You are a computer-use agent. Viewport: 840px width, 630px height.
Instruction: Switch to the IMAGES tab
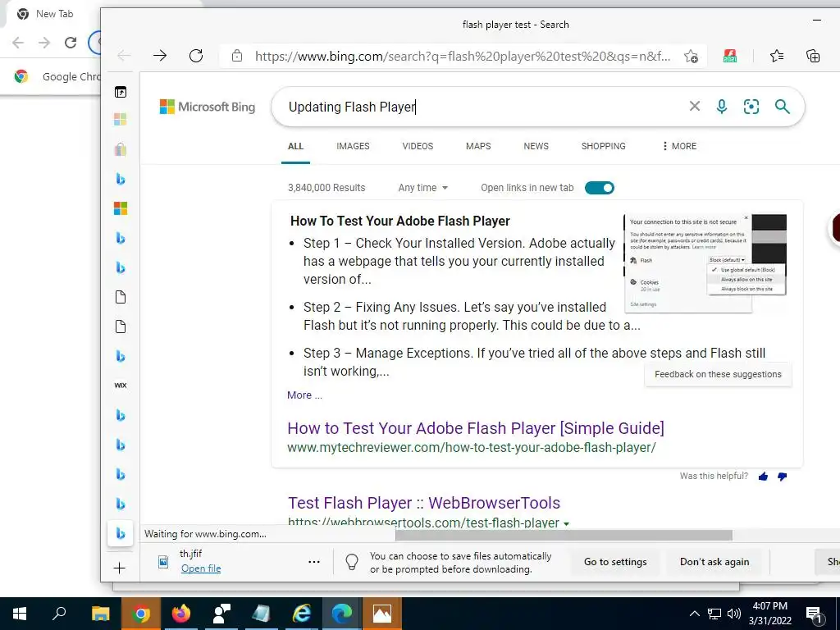(x=353, y=146)
